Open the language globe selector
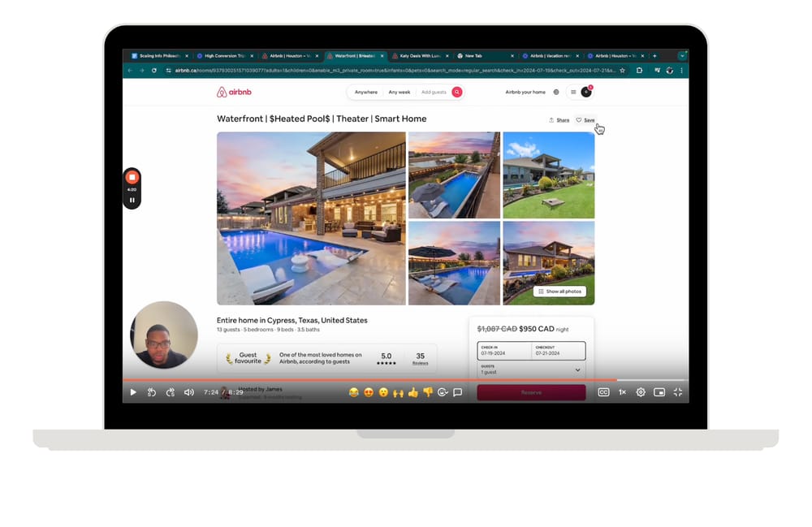Viewport: 812px width, 527px height. click(x=556, y=92)
